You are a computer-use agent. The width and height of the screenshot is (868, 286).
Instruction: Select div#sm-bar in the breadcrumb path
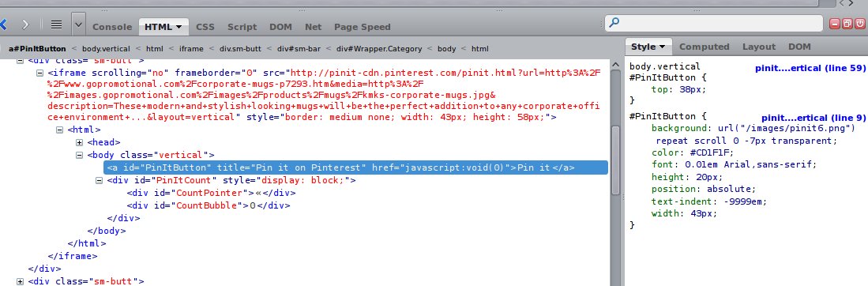[x=299, y=49]
